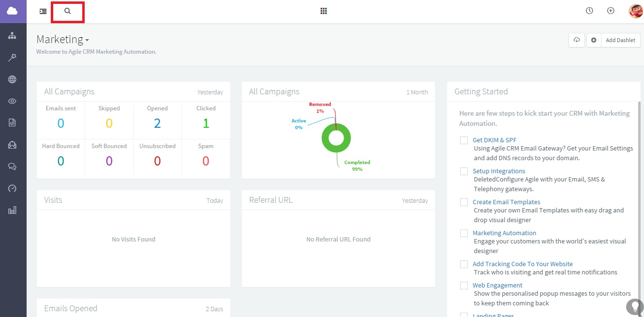Click the Today label on Visits dashlet

point(215,201)
